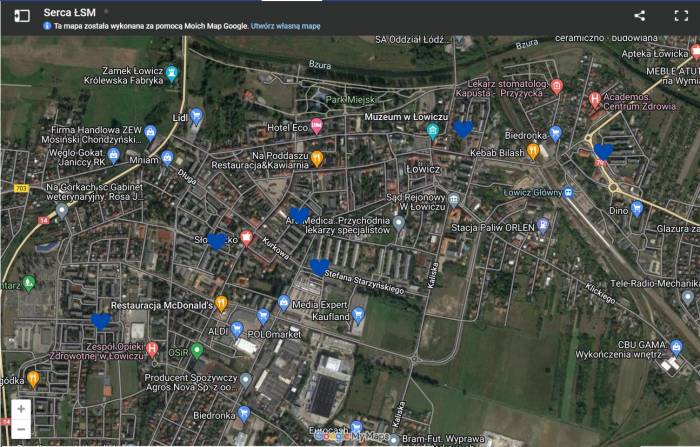Select the Media Expert shopping marker
700x447 pixels.
point(283,303)
